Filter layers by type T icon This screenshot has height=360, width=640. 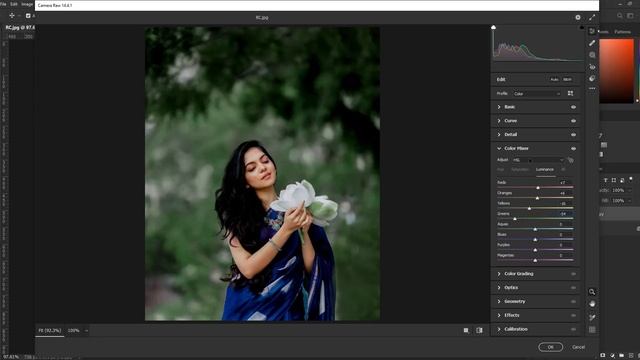[606, 180]
